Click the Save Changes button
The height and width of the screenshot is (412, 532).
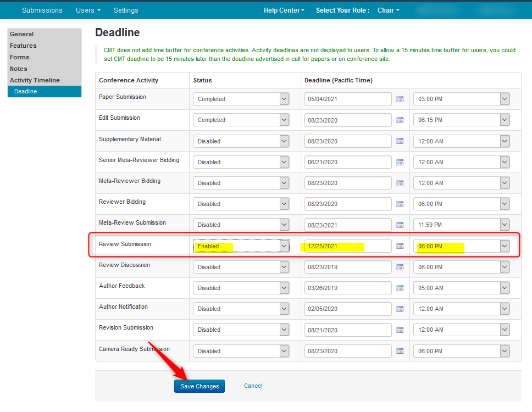coord(199,386)
